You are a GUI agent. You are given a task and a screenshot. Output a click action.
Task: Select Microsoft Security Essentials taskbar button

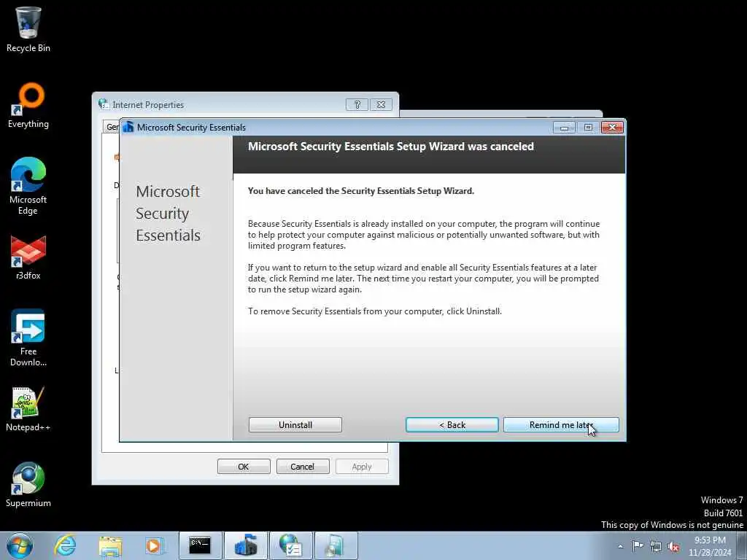tap(245, 545)
